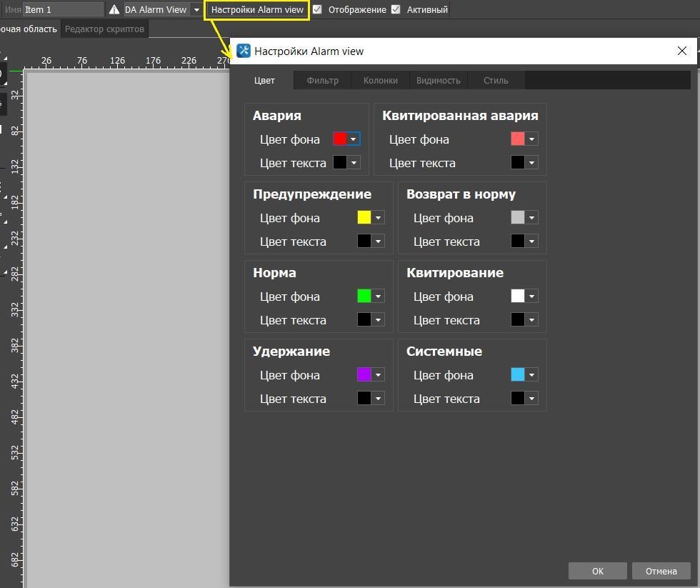
Task: Go to the Видимость tab
Action: (x=438, y=80)
